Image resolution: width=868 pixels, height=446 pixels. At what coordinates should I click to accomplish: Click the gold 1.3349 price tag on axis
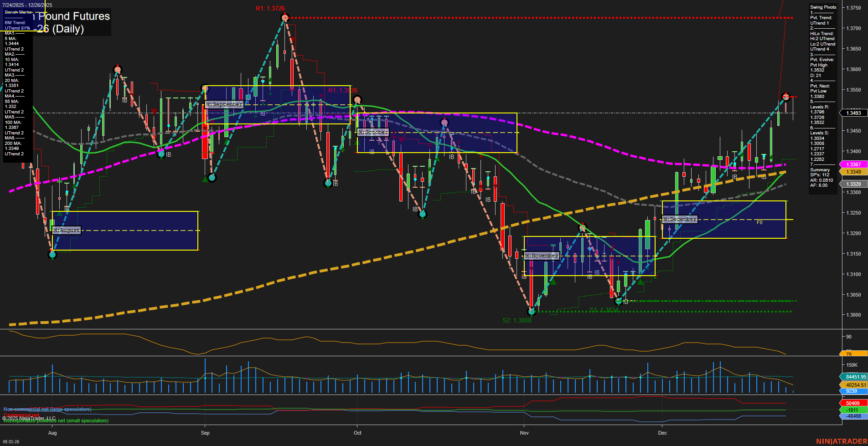[x=854, y=172]
